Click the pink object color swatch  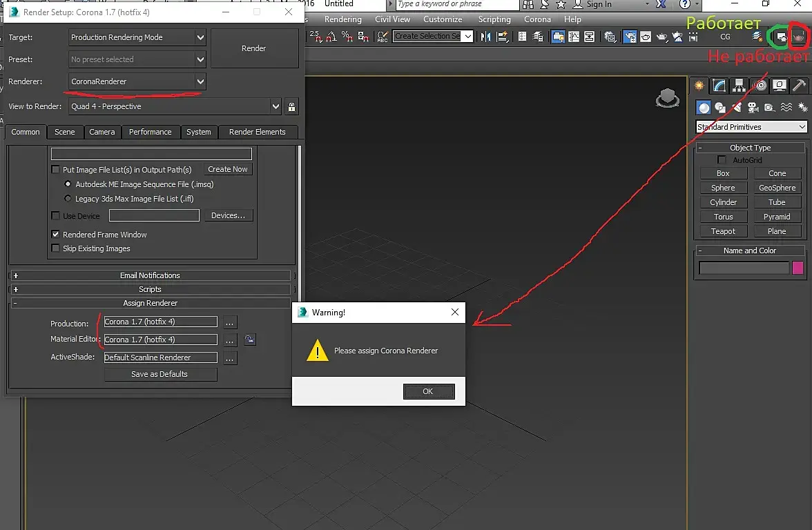(x=797, y=268)
